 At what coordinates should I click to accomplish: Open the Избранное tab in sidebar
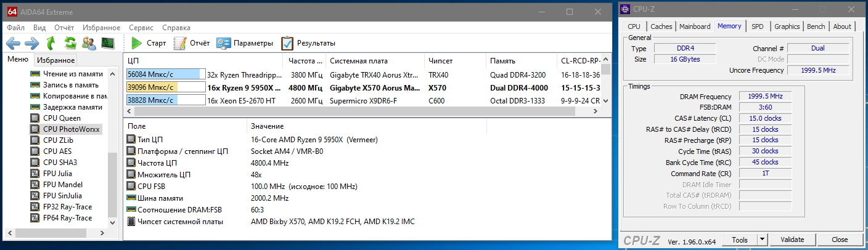(x=55, y=60)
